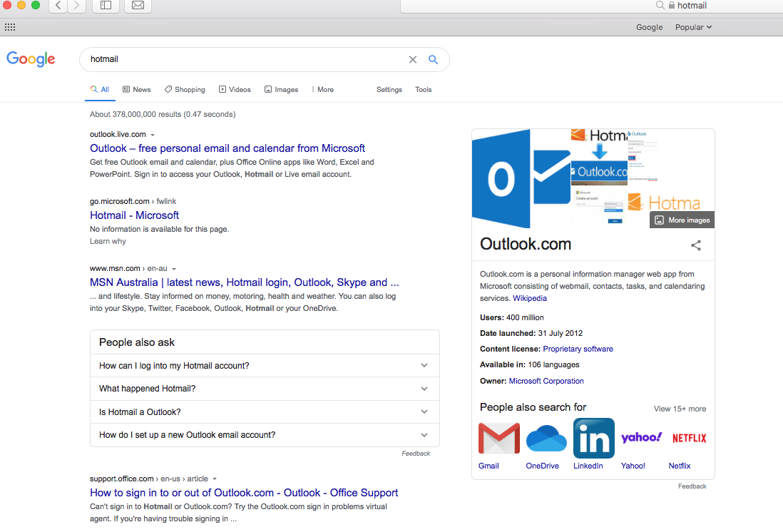
Task: Click the Hotmail to Outlook.com arrow thumbnail
Action: coord(599,157)
